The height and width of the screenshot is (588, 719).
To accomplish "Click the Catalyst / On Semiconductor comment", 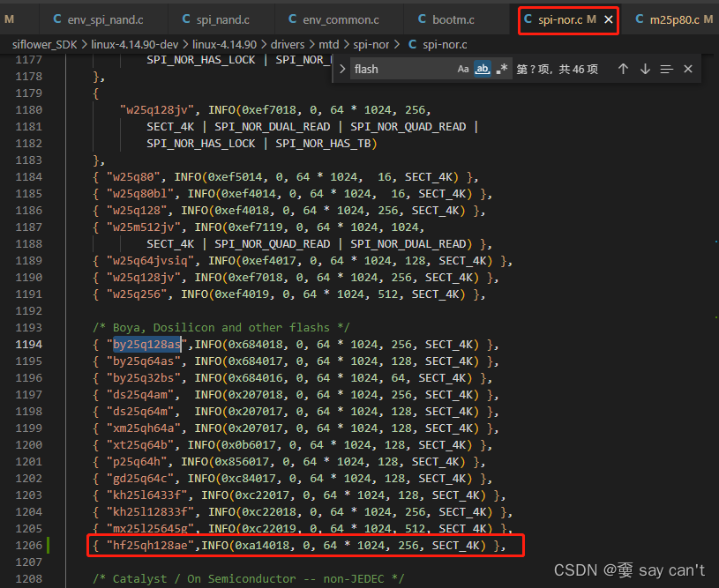I will [x=249, y=579].
